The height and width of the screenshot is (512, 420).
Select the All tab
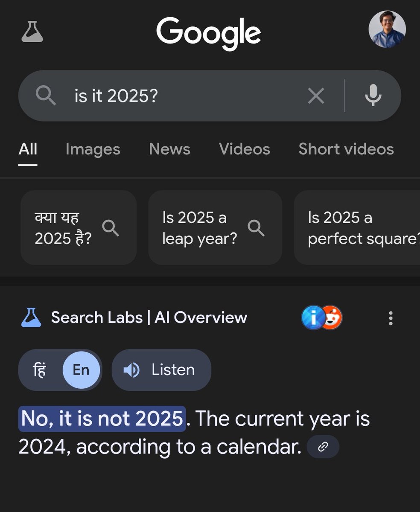point(28,149)
